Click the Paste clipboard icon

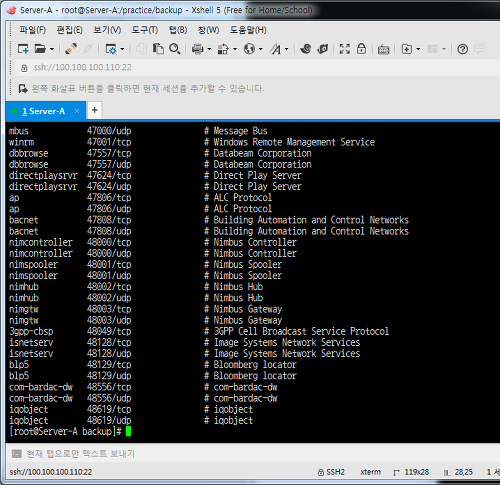(x=158, y=49)
